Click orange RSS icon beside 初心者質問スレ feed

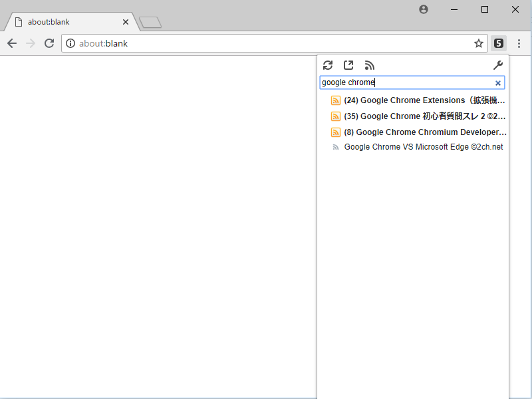click(x=336, y=116)
